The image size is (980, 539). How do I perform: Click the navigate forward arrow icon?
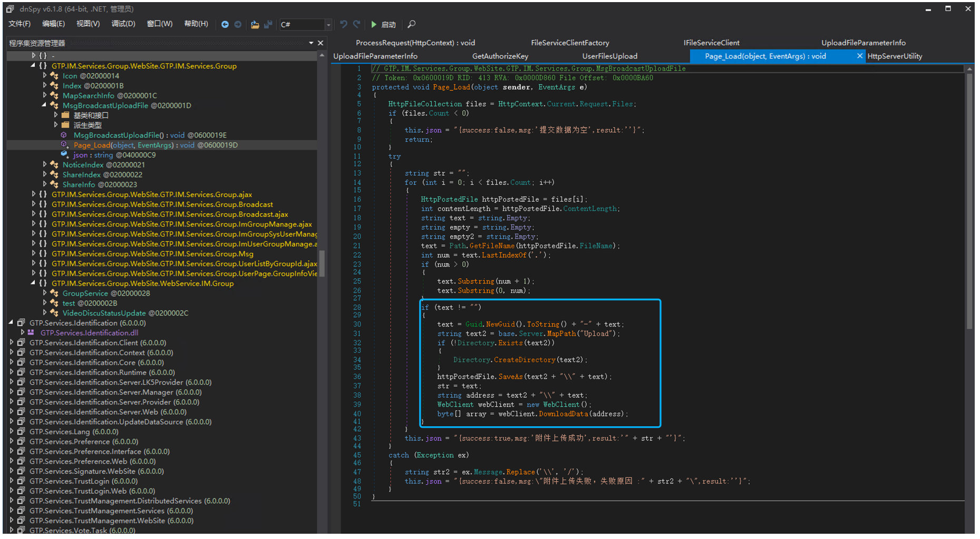(238, 24)
